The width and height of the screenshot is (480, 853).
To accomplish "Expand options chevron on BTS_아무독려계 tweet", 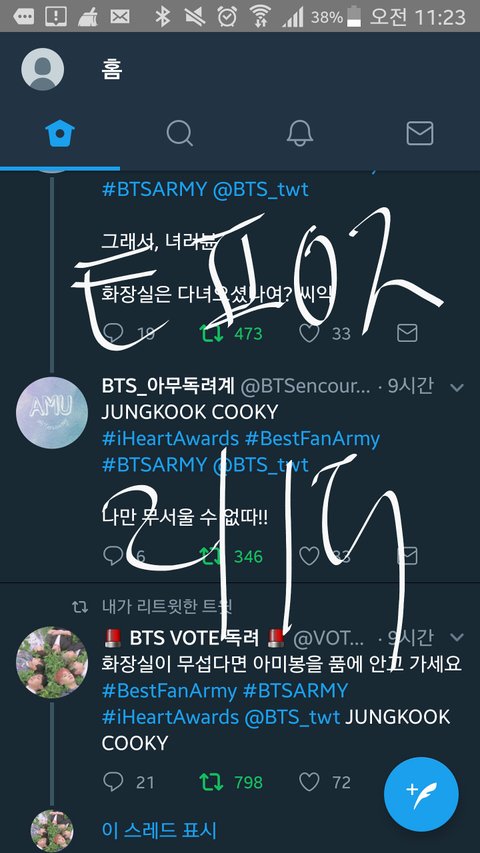I will (x=457, y=387).
